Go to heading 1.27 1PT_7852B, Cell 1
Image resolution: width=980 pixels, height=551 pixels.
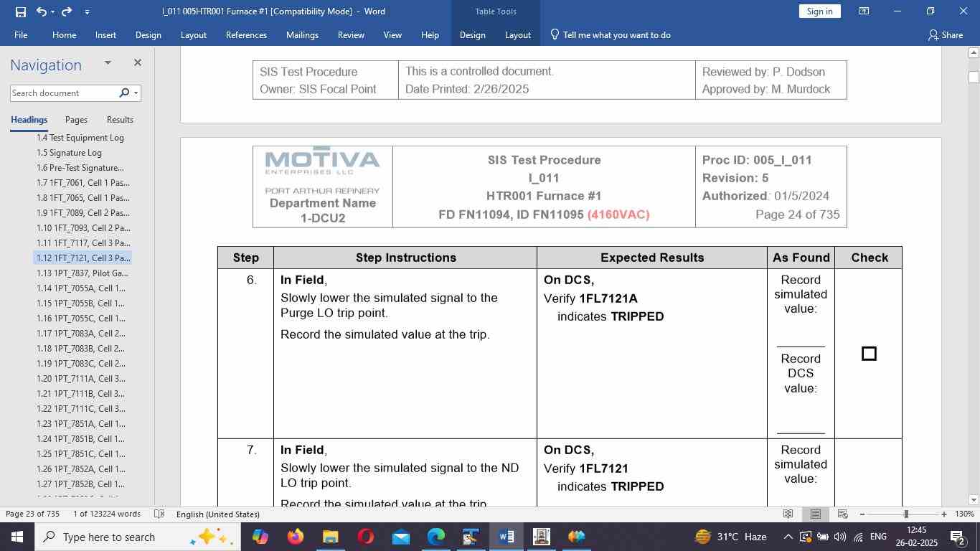(x=81, y=484)
